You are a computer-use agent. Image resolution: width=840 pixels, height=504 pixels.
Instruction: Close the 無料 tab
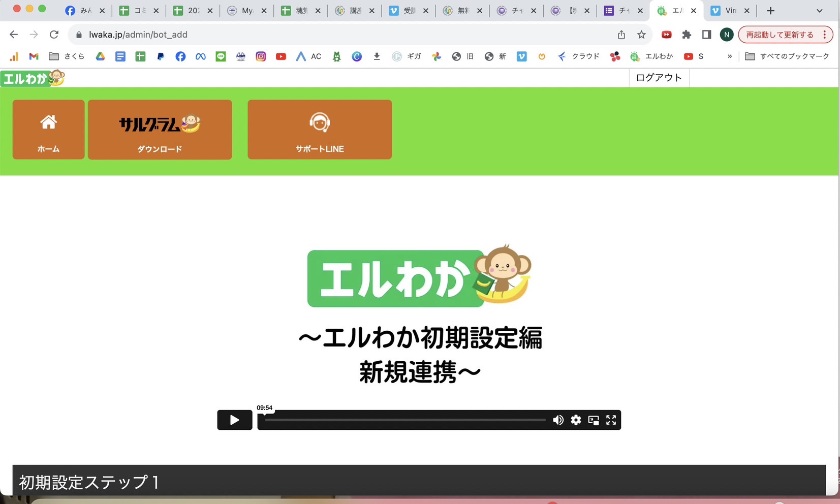479,11
